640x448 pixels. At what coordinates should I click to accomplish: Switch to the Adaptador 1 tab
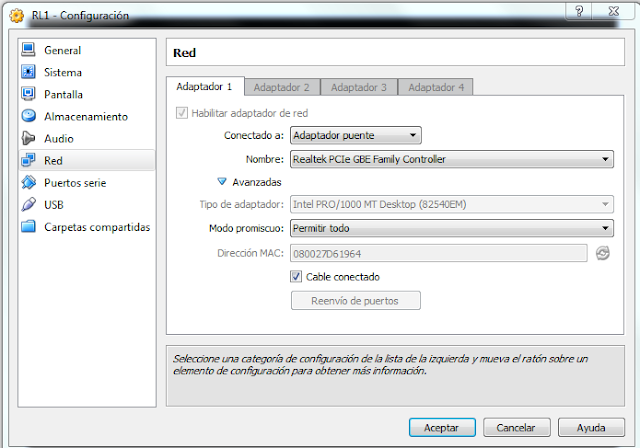click(x=205, y=86)
